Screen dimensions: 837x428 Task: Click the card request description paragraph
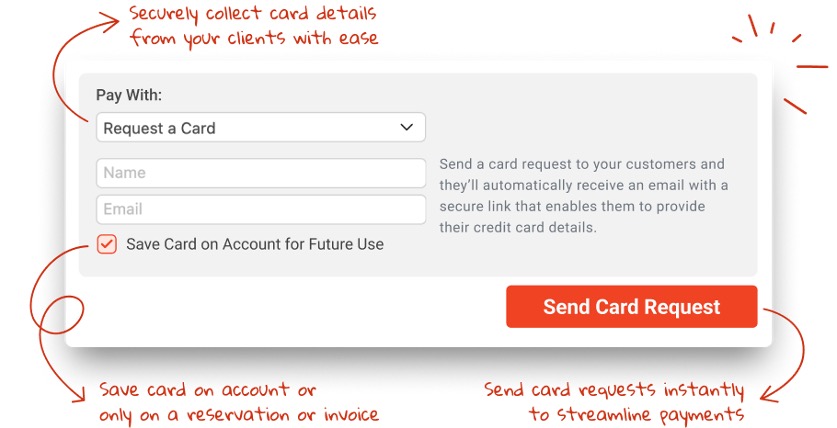584,196
